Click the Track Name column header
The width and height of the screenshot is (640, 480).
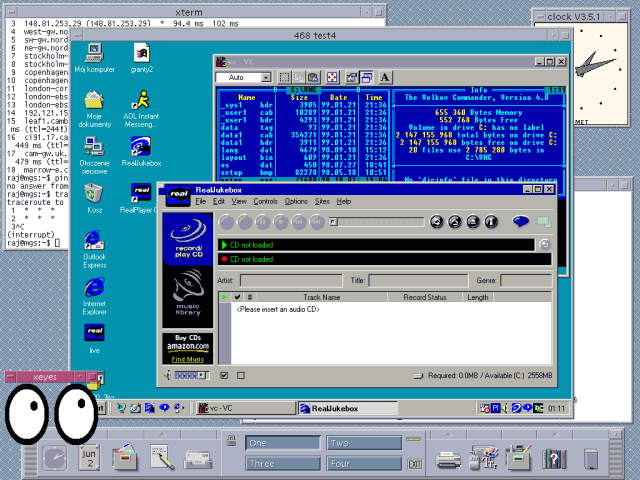(322, 297)
